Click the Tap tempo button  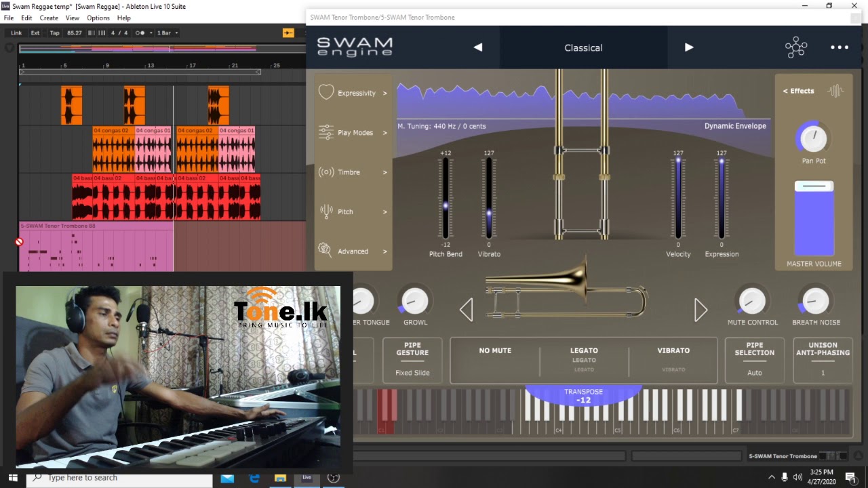click(54, 33)
